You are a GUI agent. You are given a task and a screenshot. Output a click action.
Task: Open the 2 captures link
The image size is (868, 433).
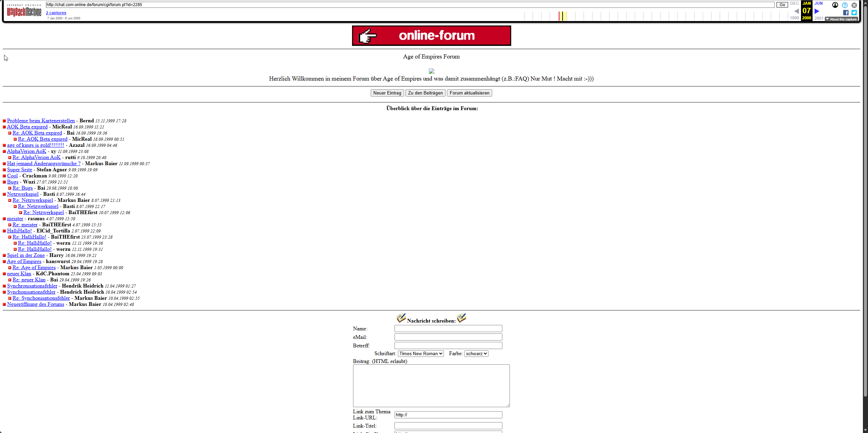56,13
